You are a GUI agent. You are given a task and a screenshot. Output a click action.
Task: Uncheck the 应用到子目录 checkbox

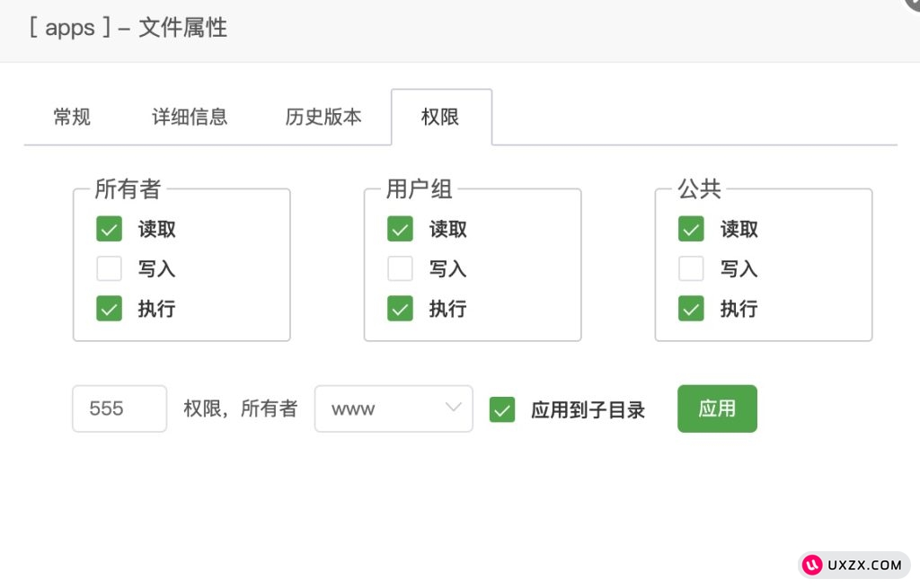[x=502, y=409]
